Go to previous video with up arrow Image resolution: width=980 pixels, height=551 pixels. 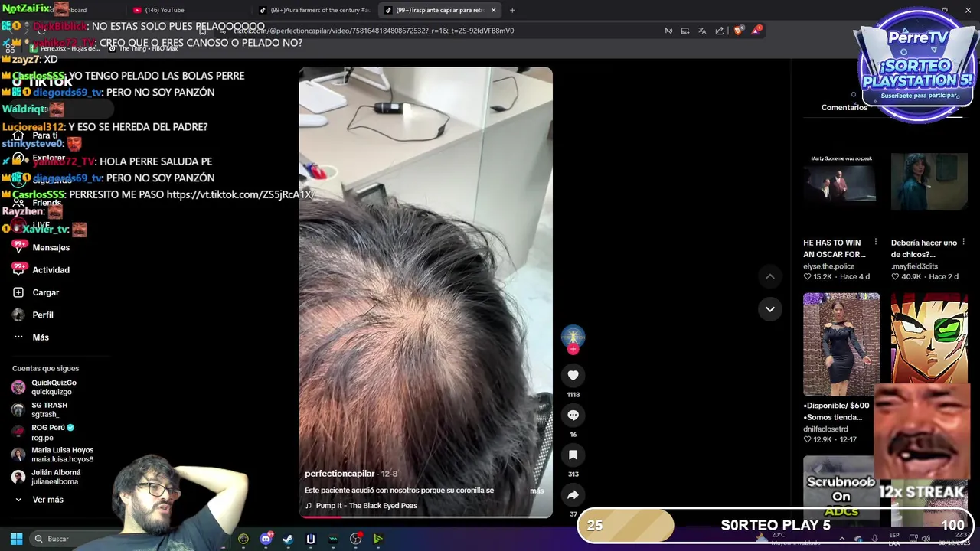(770, 276)
